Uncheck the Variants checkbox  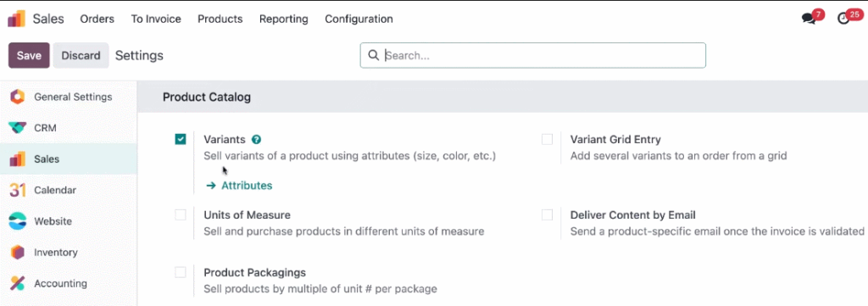(181, 140)
